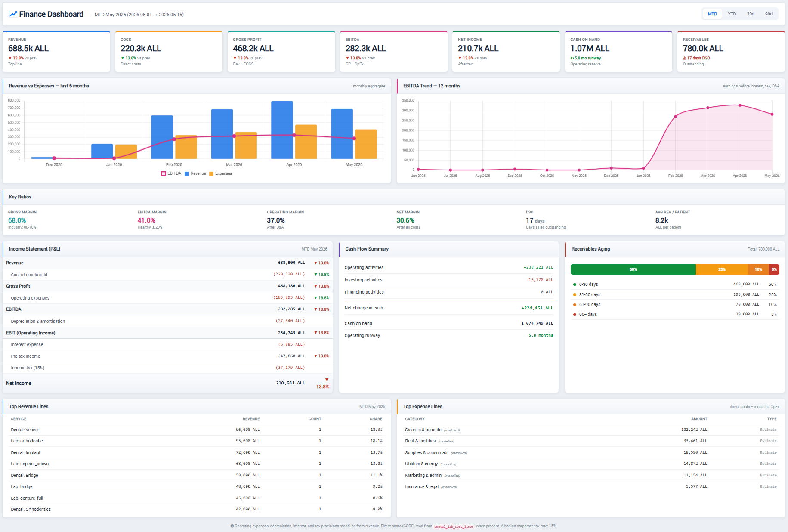Screen dimensions: 788x532
Task: Click the 0-30 days receivables row
Action: 675,285
